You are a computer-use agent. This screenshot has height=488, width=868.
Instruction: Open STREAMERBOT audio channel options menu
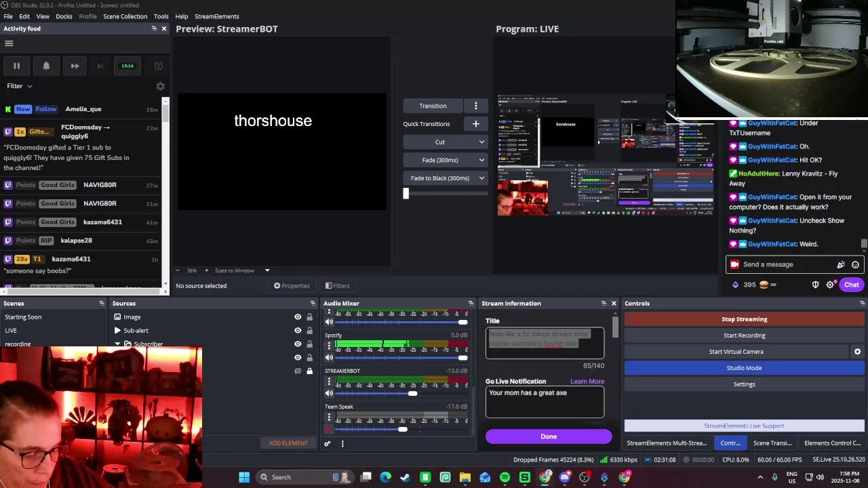(x=329, y=382)
